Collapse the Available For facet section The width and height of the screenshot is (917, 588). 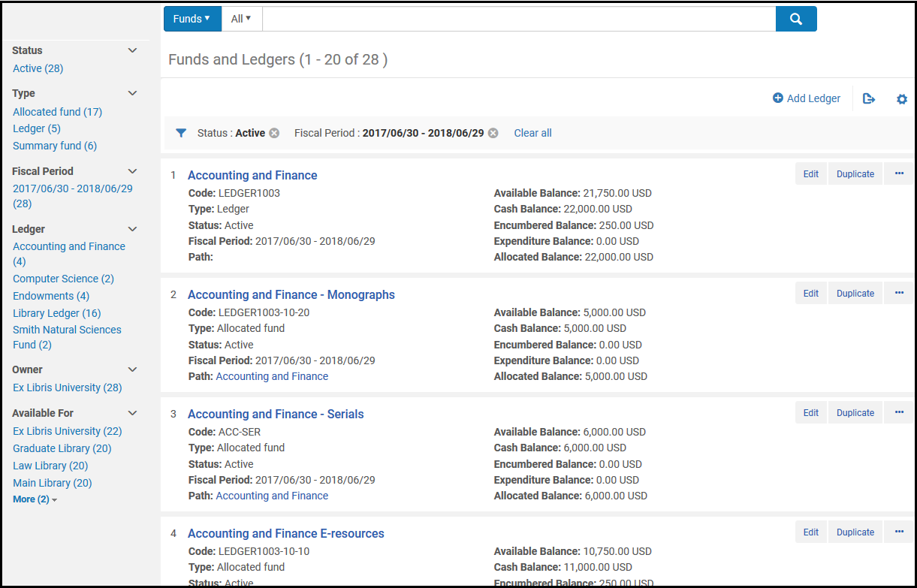coord(133,413)
